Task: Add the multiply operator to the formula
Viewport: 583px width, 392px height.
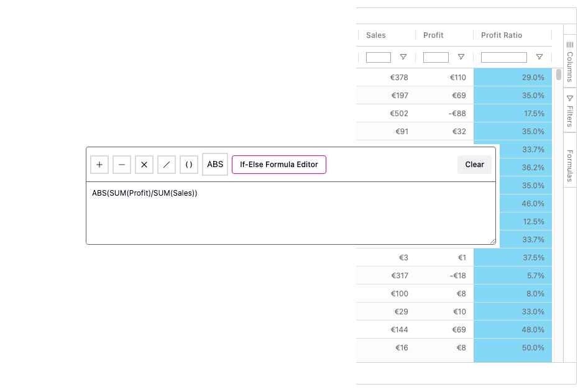Action: 144,165
